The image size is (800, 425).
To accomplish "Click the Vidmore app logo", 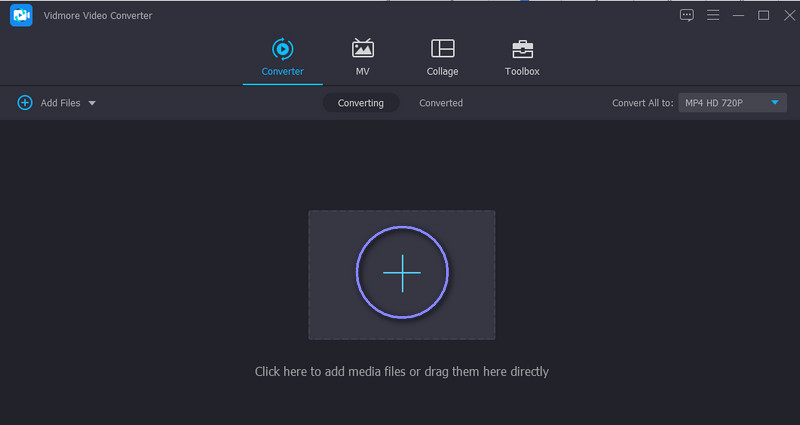I will tap(21, 16).
